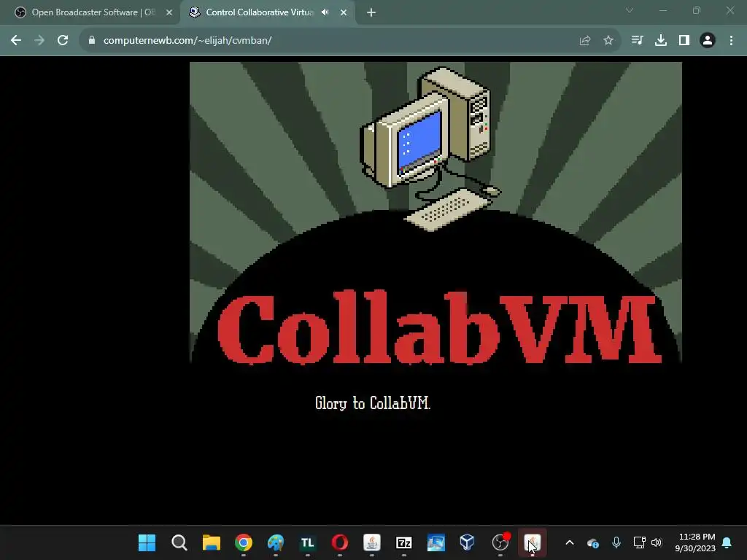Open Opera browser from the taskbar
747x560 pixels.
(x=340, y=542)
